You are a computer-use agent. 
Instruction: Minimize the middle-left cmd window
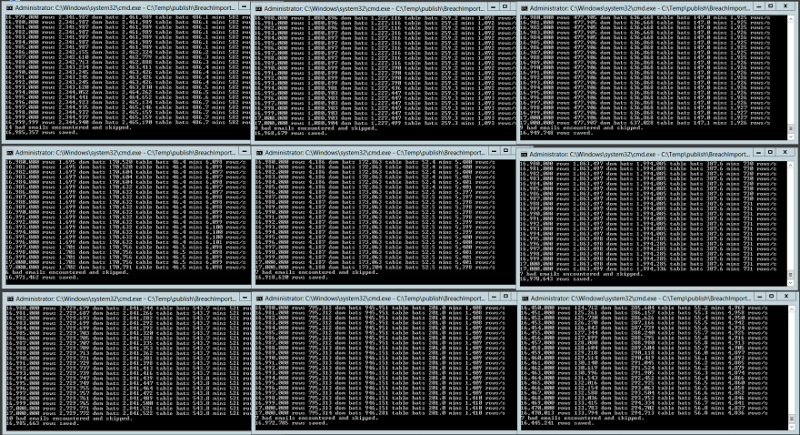244,151
